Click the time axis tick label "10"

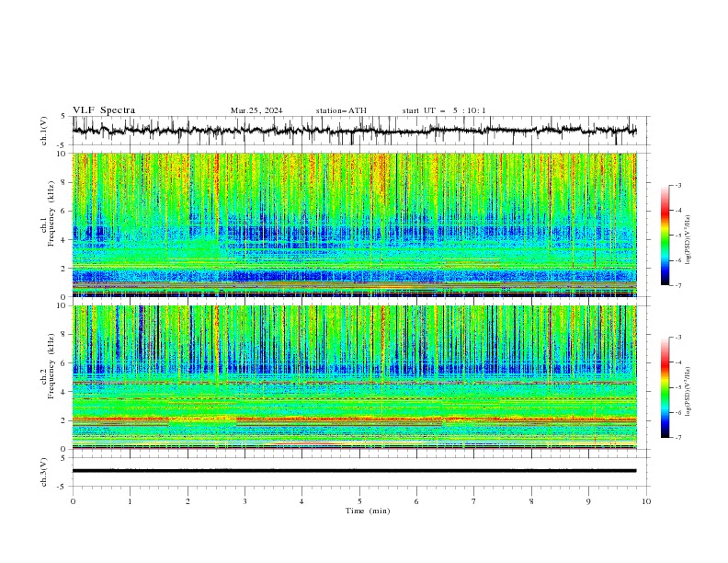pyautogui.click(x=646, y=501)
